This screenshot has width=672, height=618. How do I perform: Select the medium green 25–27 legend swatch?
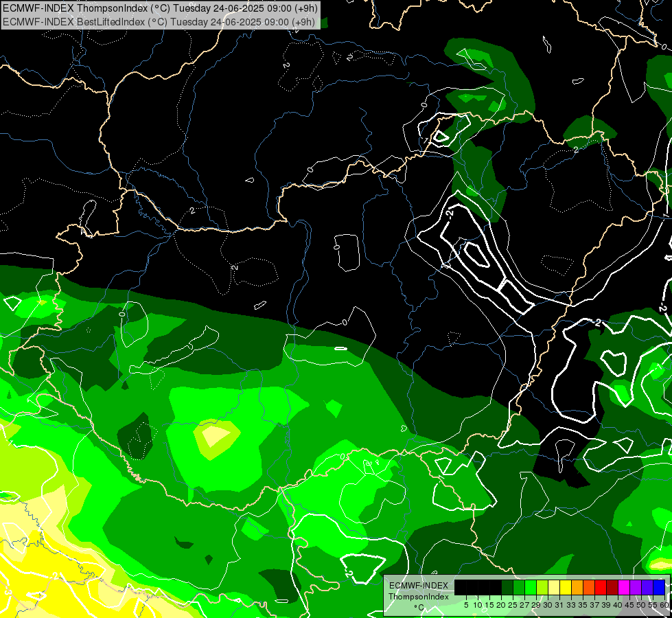pyautogui.click(x=519, y=587)
